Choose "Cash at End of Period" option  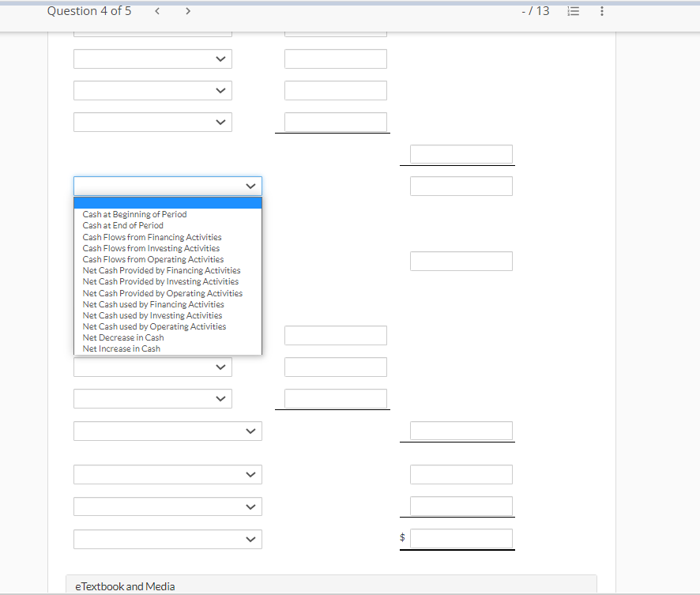(x=122, y=225)
